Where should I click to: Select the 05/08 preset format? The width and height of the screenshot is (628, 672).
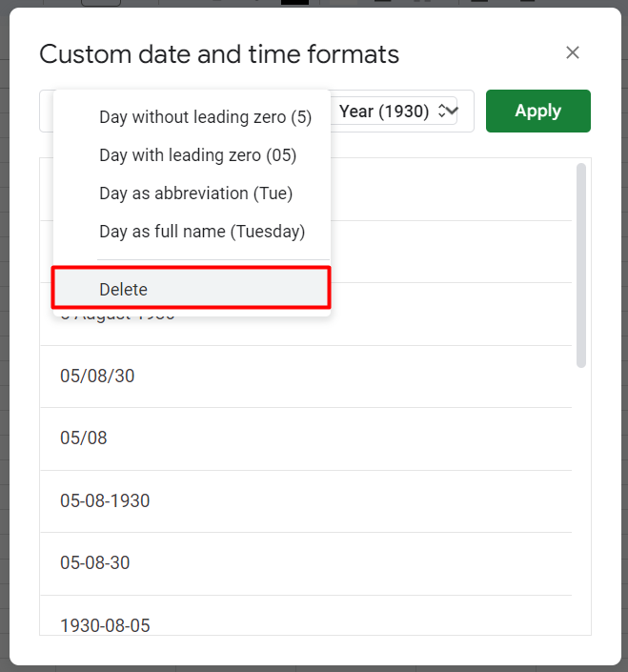coord(306,438)
